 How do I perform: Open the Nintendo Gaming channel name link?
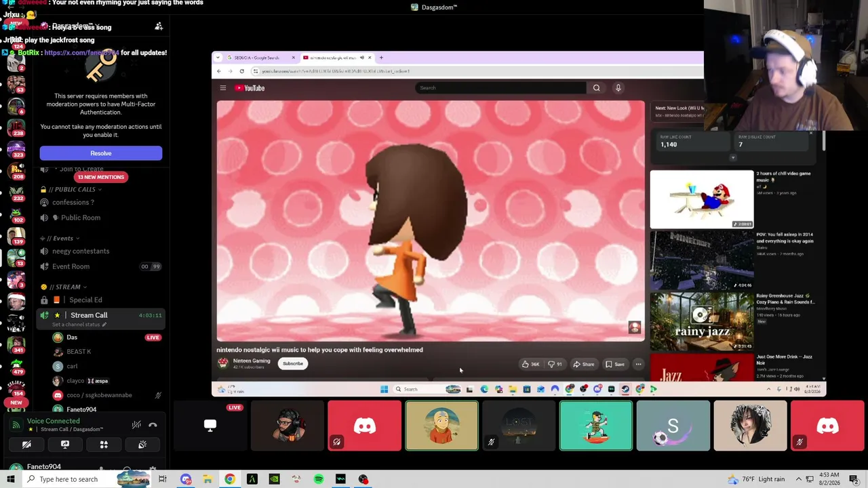[x=252, y=361]
